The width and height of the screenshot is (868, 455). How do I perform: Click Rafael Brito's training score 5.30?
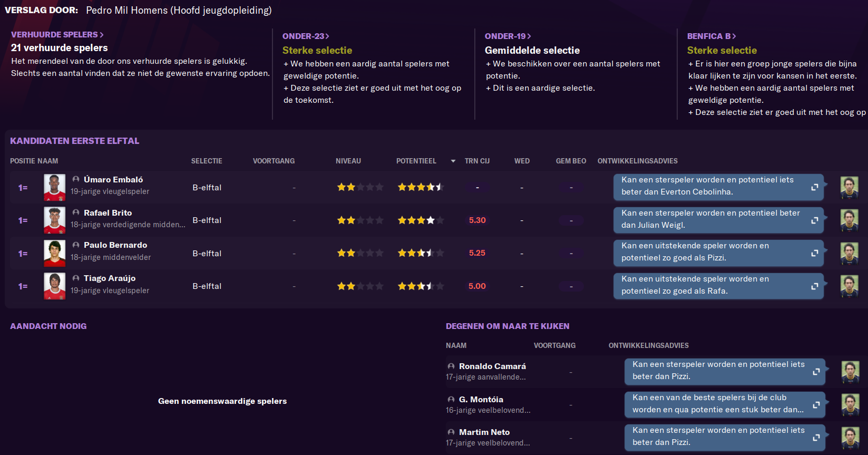coord(477,220)
